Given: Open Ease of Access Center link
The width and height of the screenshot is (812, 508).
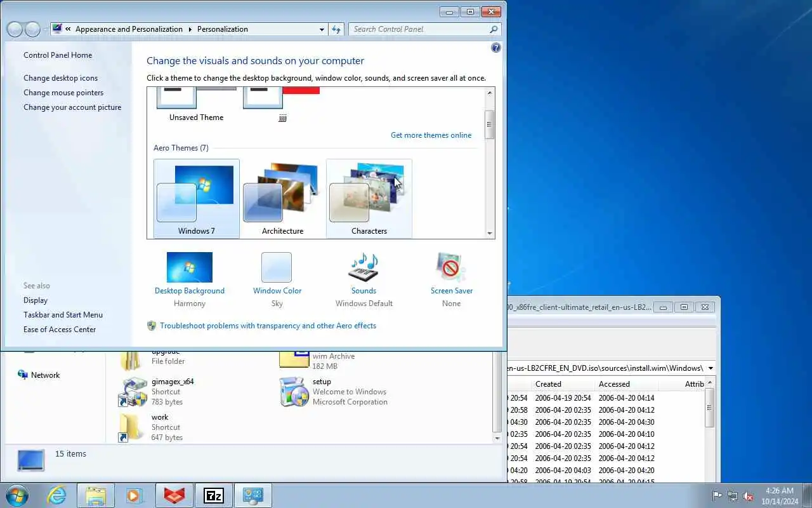Looking at the screenshot, I should 60,330.
